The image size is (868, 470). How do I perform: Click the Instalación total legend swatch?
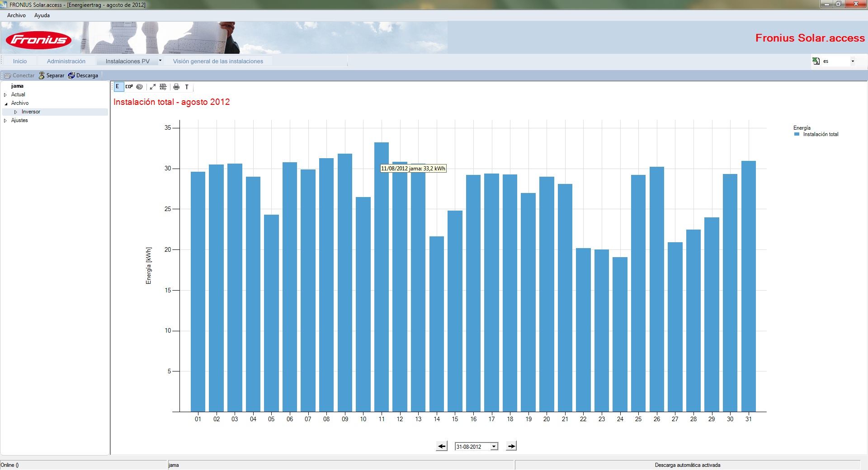tap(797, 134)
